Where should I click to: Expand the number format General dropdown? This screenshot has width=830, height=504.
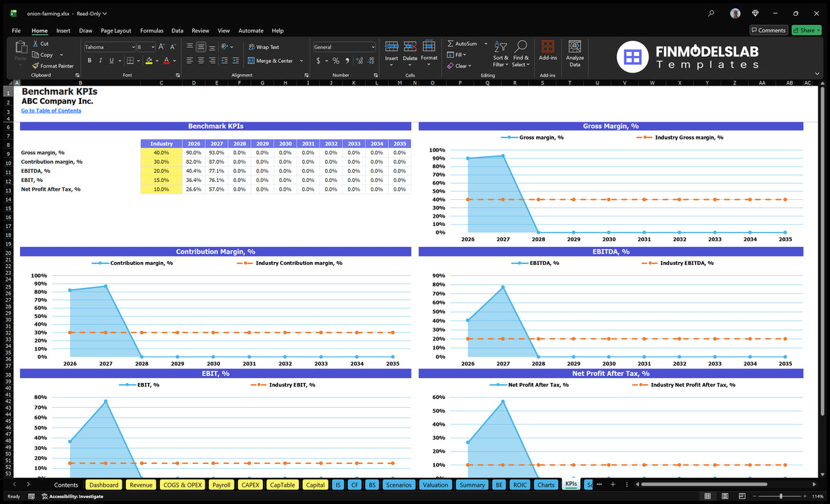click(x=373, y=47)
